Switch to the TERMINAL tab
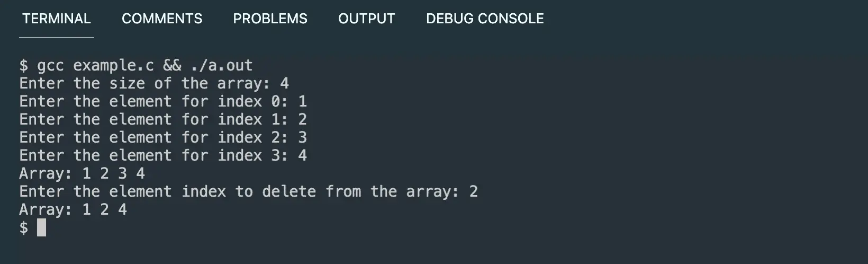The width and height of the screenshot is (868, 264). click(56, 19)
